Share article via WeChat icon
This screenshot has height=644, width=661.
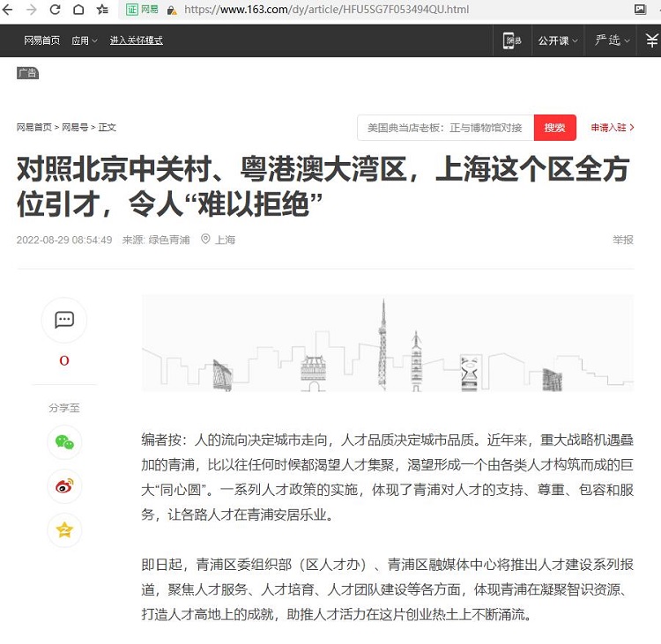[64, 442]
